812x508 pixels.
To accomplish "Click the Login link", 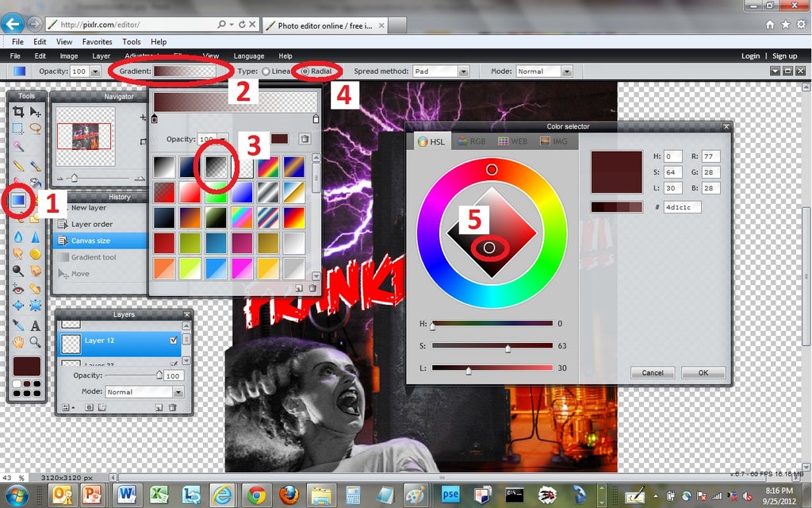I will pos(750,56).
